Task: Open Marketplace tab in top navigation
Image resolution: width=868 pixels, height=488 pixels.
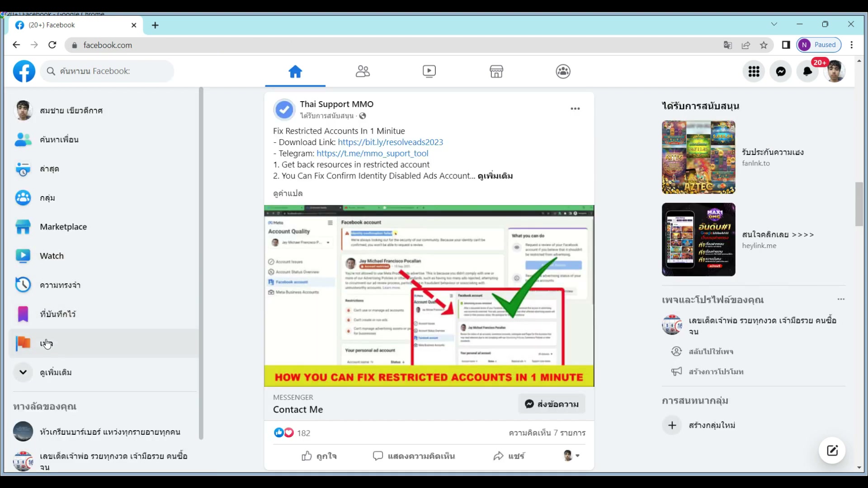Action: [496, 71]
